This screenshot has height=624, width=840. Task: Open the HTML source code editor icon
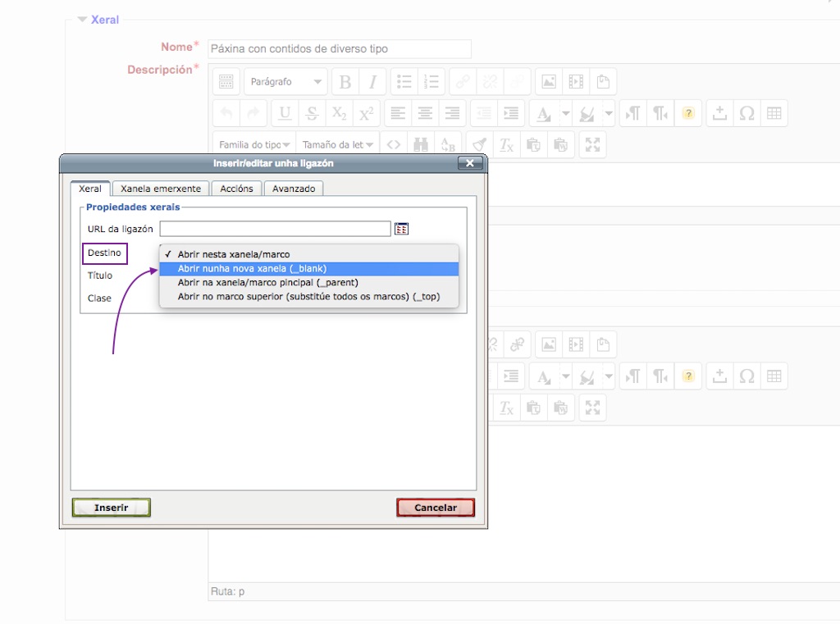click(x=394, y=145)
